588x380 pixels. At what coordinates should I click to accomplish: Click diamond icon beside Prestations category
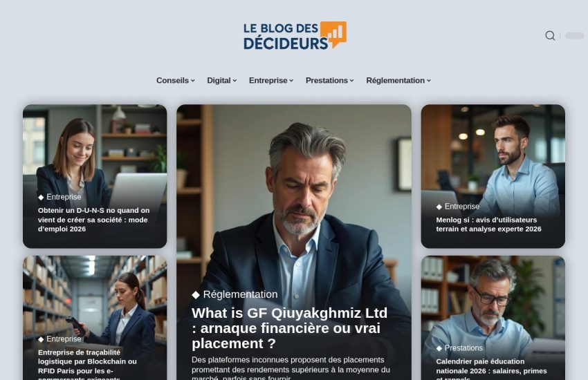tap(439, 348)
